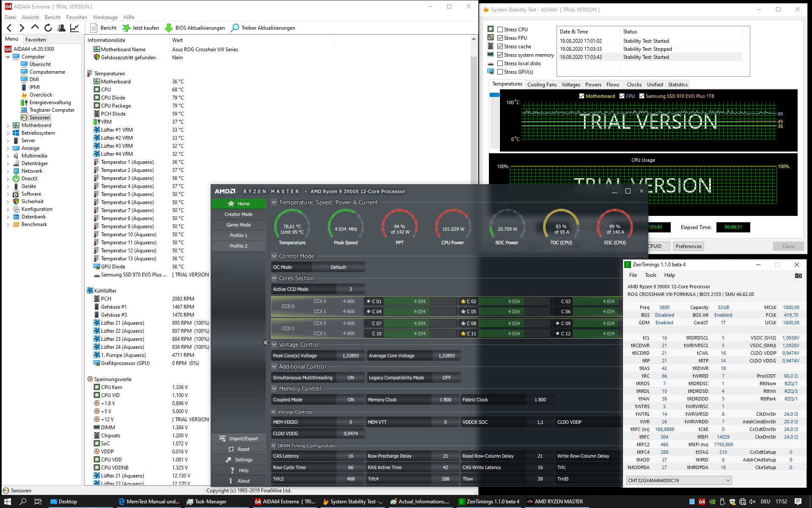Open About in Ryzen Master sidebar
The width and height of the screenshot is (812, 508).
(x=239, y=481)
